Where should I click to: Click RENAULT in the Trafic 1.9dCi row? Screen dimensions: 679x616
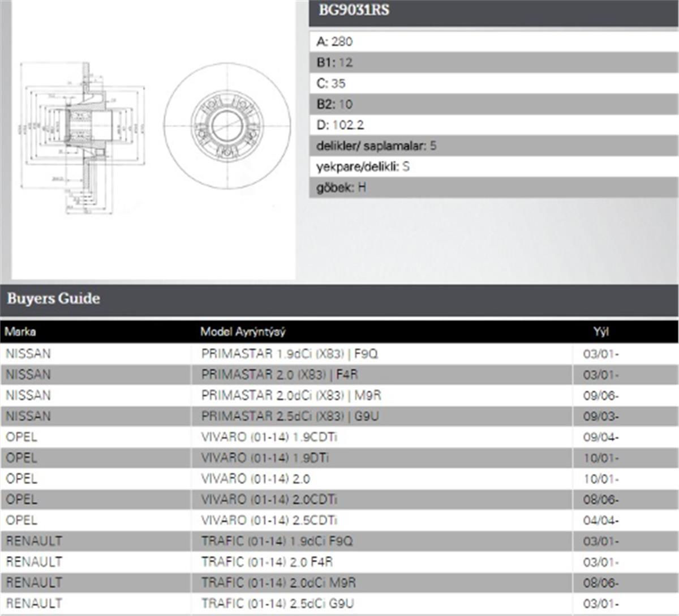[x=34, y=541]
